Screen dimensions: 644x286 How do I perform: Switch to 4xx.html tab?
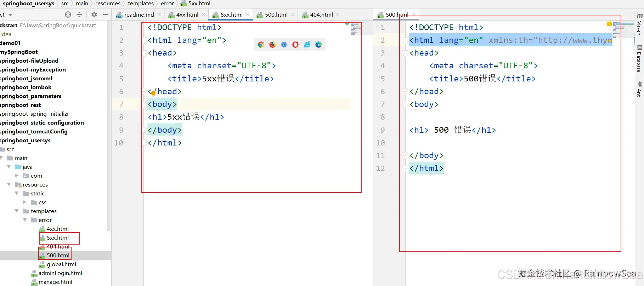pos(187,15)
